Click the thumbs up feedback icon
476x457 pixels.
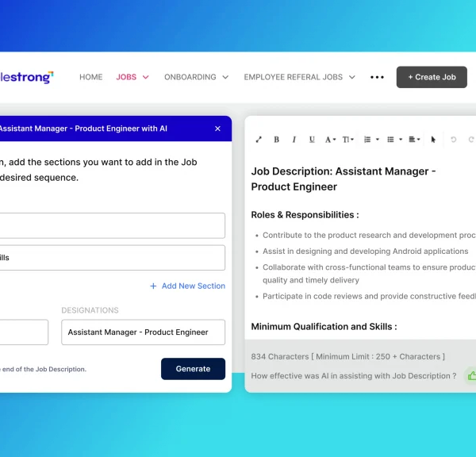click(471, 375)
